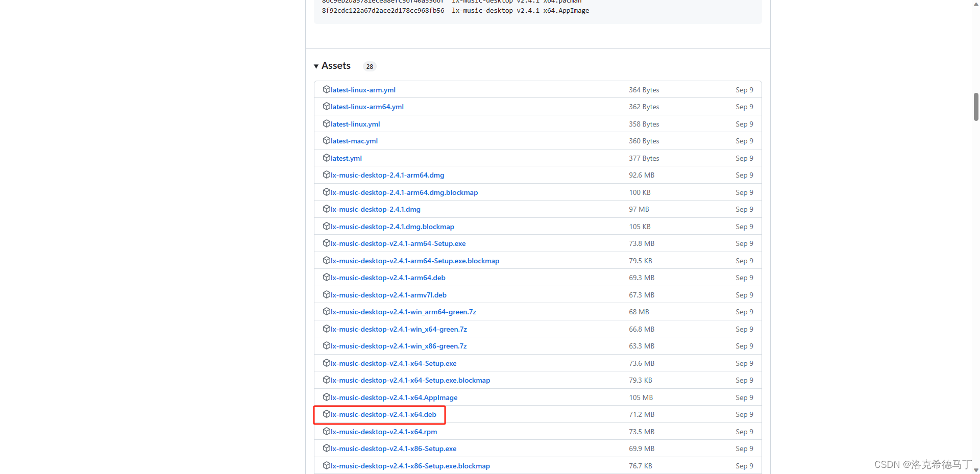Download v2.4.1-x64-Setup.exe installer
This screenshot has width=980, height=474.
[x=394, y=363]
